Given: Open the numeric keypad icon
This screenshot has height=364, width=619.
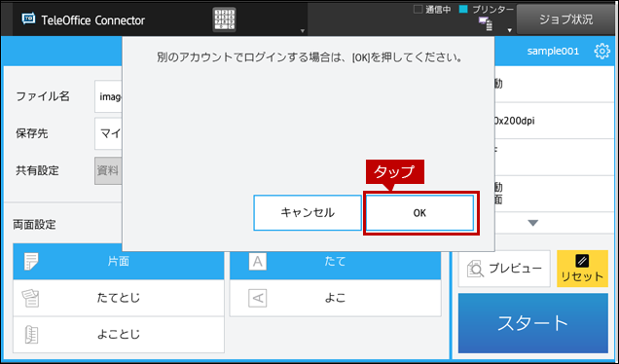Looking at the screenshot, I should point(224,19).
